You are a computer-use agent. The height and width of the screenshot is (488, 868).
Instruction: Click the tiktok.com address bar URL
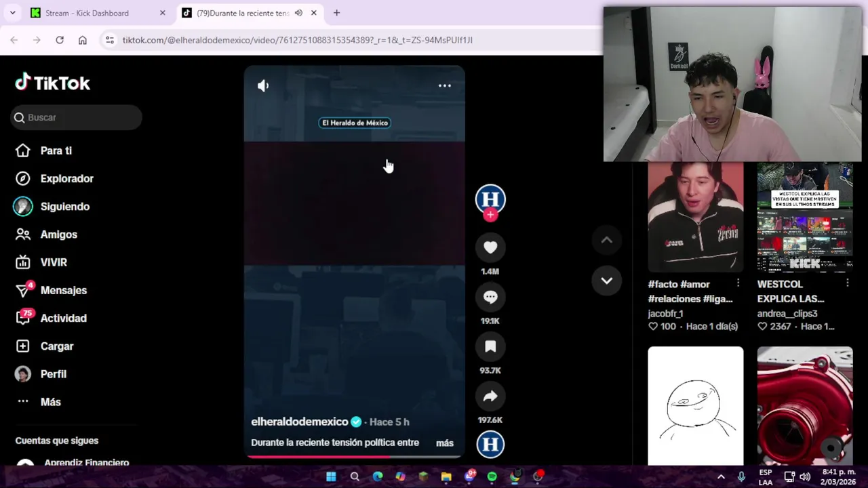[x=297, y=40]
